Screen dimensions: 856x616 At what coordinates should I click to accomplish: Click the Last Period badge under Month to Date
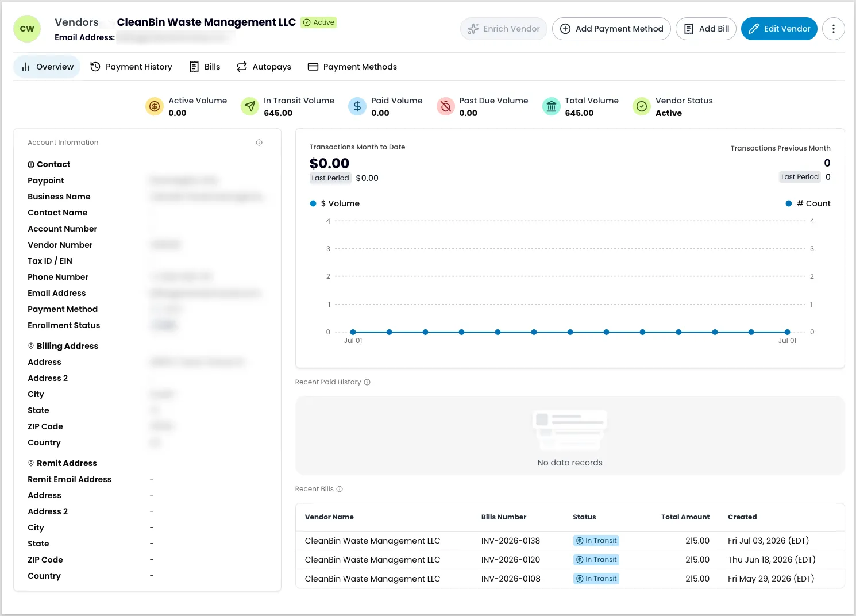[x=330, y=178]
